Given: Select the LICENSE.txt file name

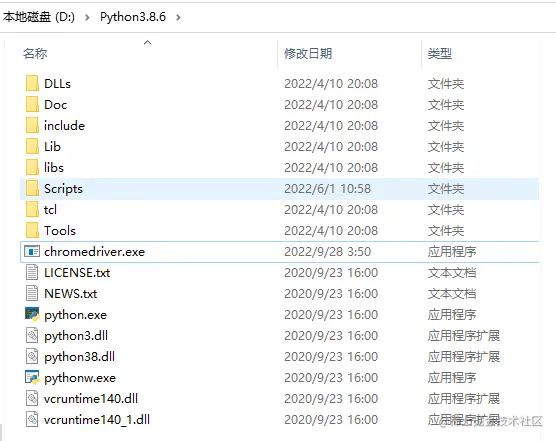Looking at the screenshot, I should tap(77, 273).
